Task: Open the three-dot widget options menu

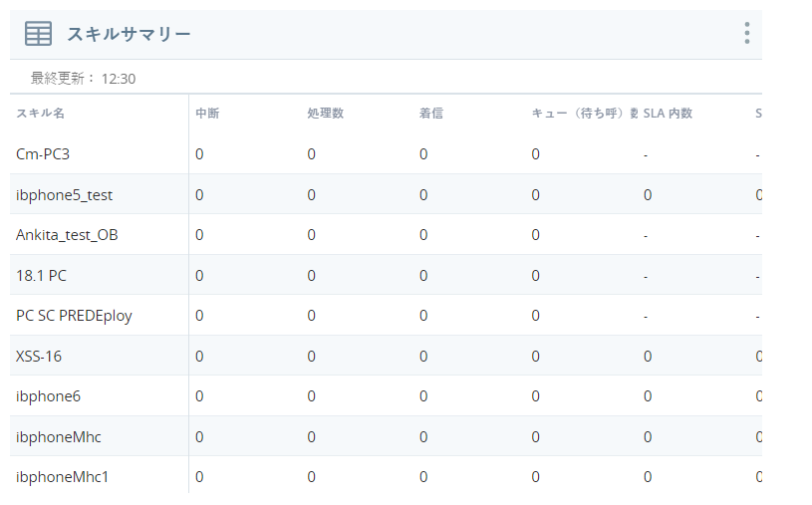Action: 747,33
